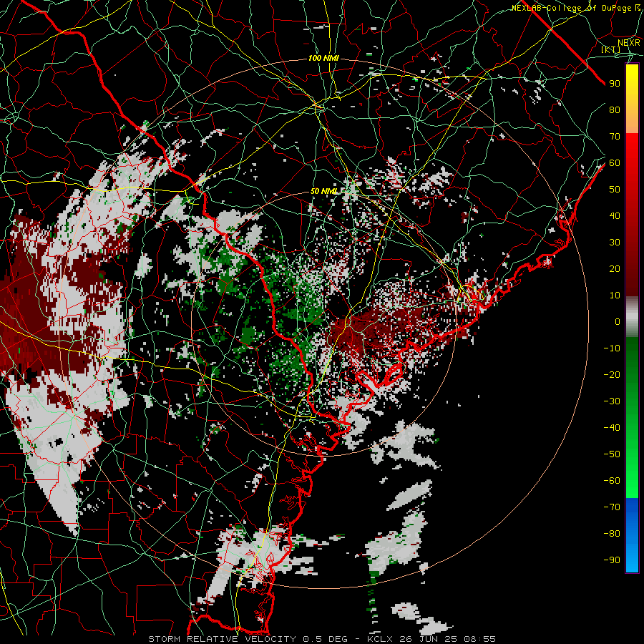Screen dimensions: 644x644
Task: Click the -70 value on the velocity scale
Action: click(612, 507)
